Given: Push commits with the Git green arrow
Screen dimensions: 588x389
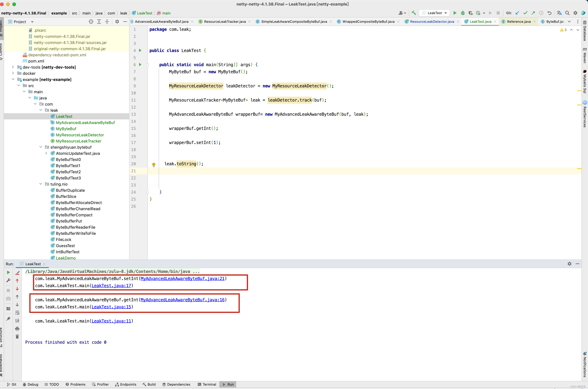Looking at the screenshot, I should 533,13.
